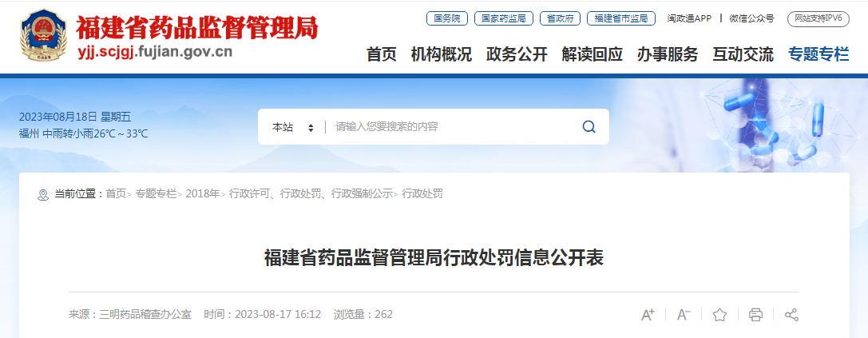This screenshot has height=338, width=868.
Task: Click the 国务院 link button
Action: coord(446,18)
